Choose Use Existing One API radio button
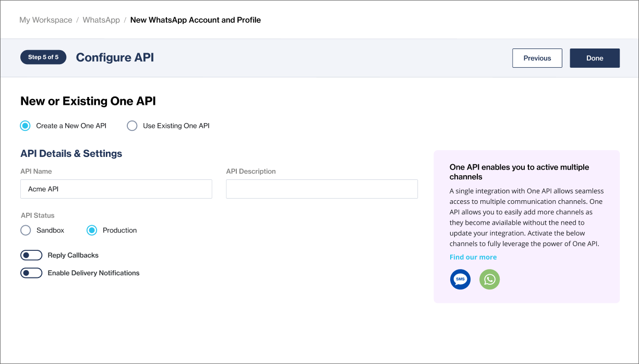 [132, 126]
